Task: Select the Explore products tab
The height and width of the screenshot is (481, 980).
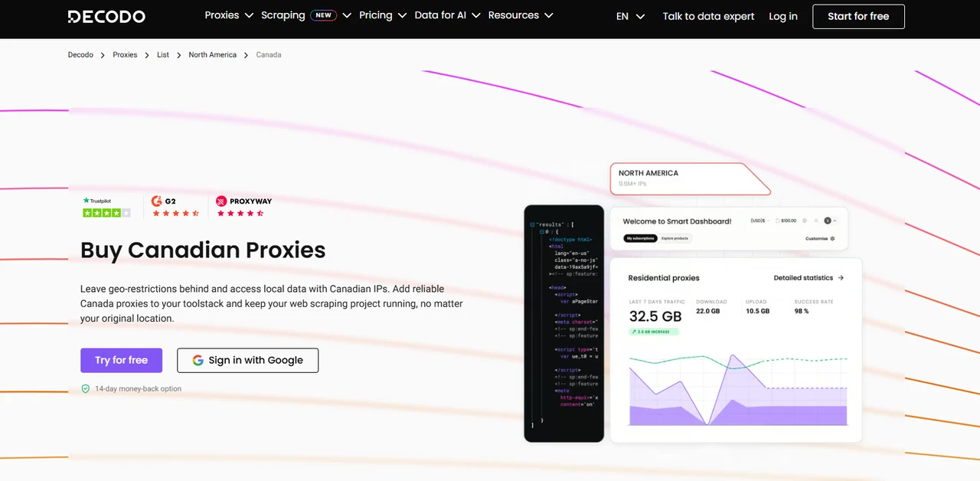Action: pyautogui.click(x=675, y=239)
